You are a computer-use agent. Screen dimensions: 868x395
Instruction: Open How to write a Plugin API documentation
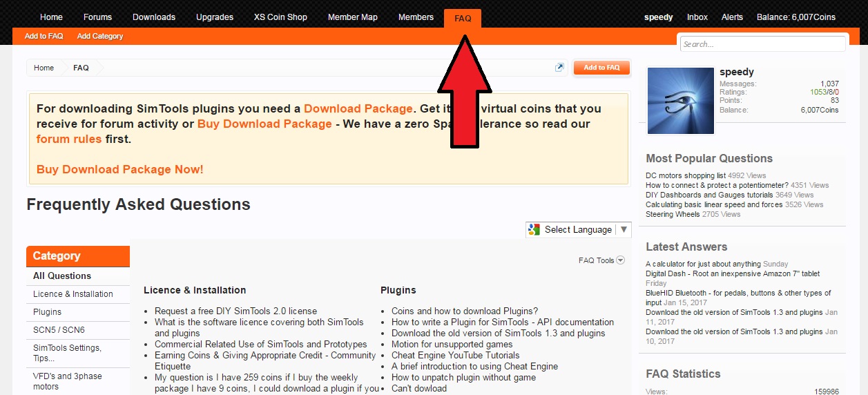pyautogui.click(x=503, y=322)
